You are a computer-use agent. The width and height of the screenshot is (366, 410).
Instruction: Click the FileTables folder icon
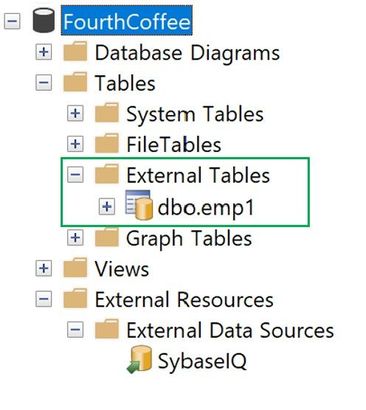pos(107,143)
